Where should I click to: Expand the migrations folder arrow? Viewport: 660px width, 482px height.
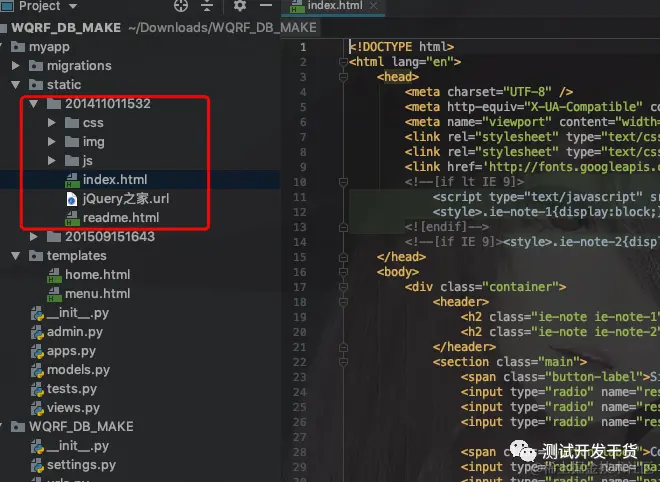(x=16, y=66)
